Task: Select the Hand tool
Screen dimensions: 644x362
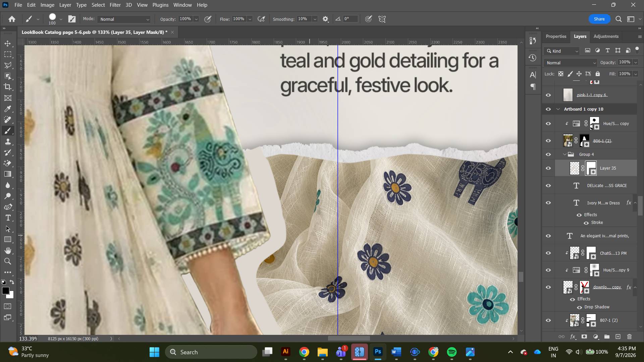Action: (8, 251)
